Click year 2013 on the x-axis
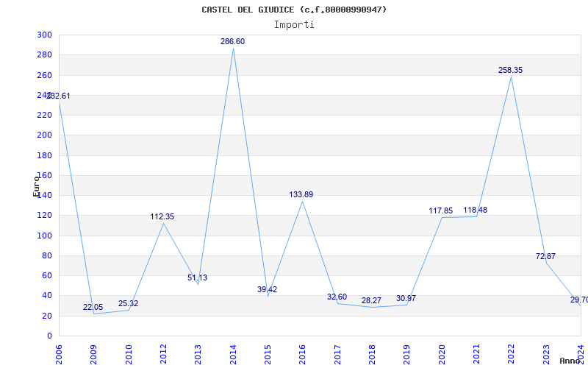The image size is (588, 368). click(x=198, y=355)
